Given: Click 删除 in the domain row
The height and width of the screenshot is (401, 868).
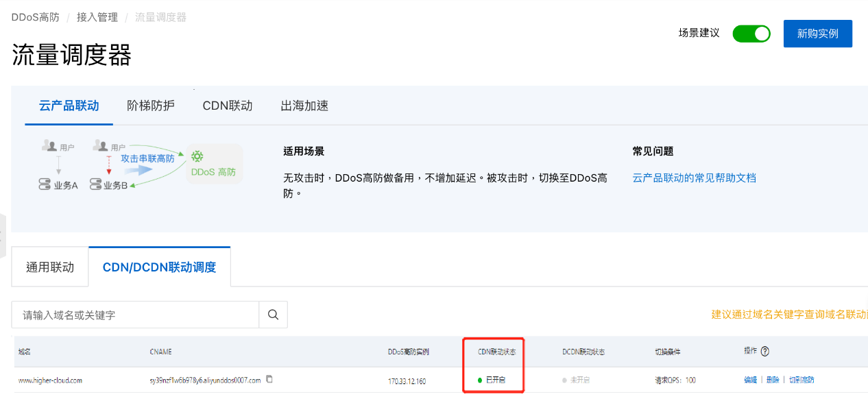Looking at the screenshot, I should pyautogui.click(x=773, y=380).
